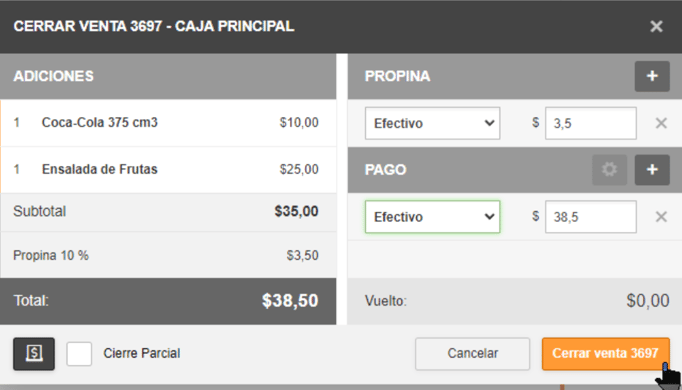Open payment settings gear icon
The width and height of the screenshot is (682, 390).
(x=609, y=170)
